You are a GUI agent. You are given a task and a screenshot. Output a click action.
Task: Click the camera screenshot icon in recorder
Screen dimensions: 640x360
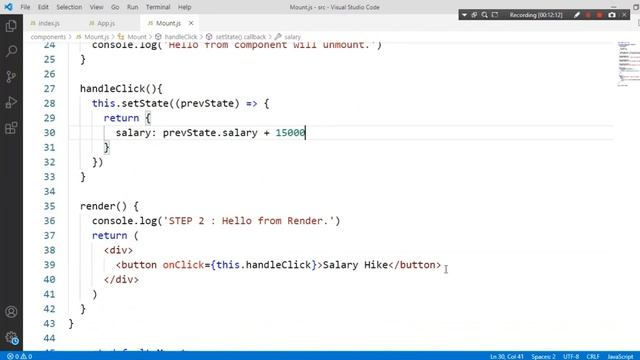611,15
